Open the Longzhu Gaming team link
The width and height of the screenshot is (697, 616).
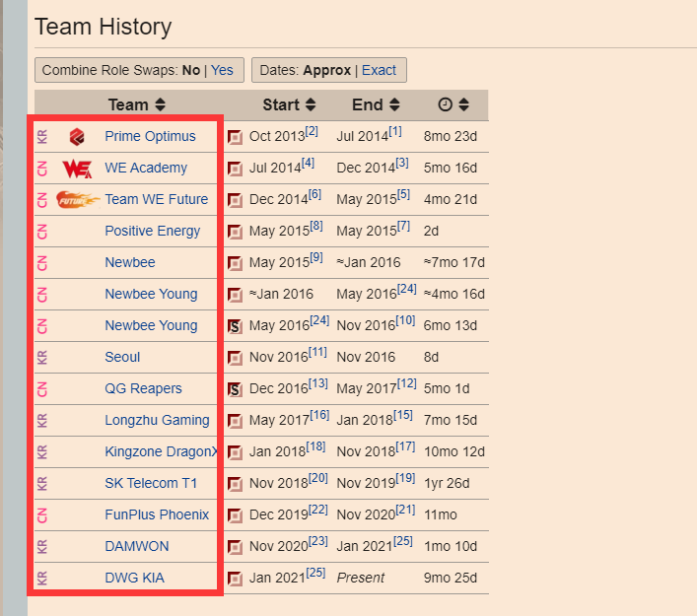tap(157, 420)
